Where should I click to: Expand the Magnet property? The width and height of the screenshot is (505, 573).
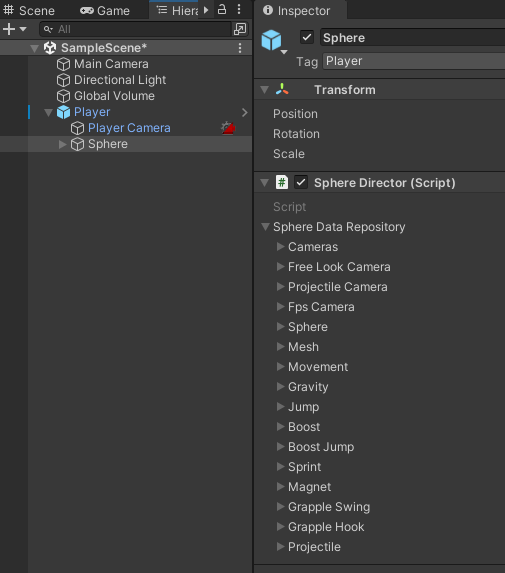280,487
